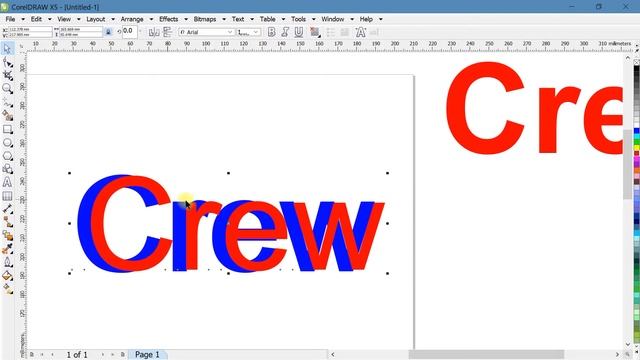Switch to the Page 1 tab
The height and width of the screenshot is (360, 640).
(147, 355)
